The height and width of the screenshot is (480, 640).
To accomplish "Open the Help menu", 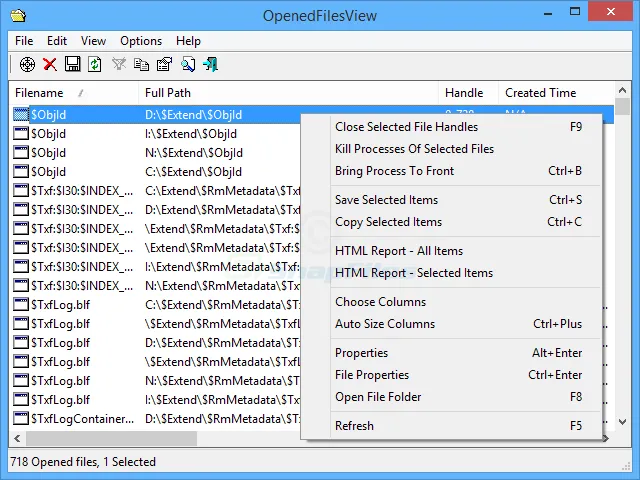I will [188, 41].
